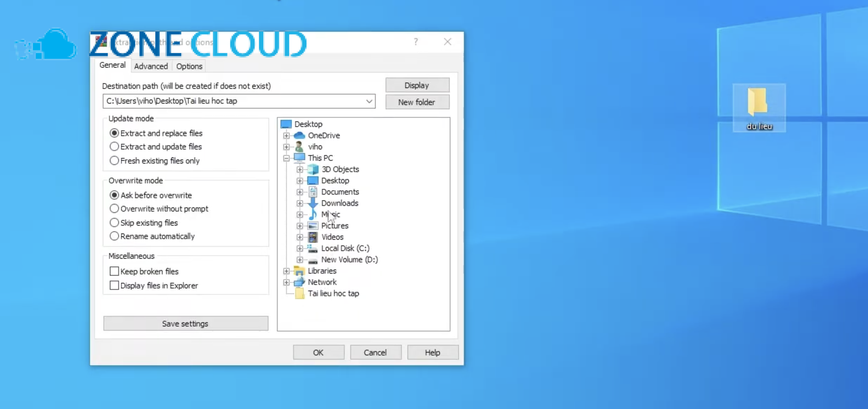Switch to the Advanced tab

pos(151,66)
